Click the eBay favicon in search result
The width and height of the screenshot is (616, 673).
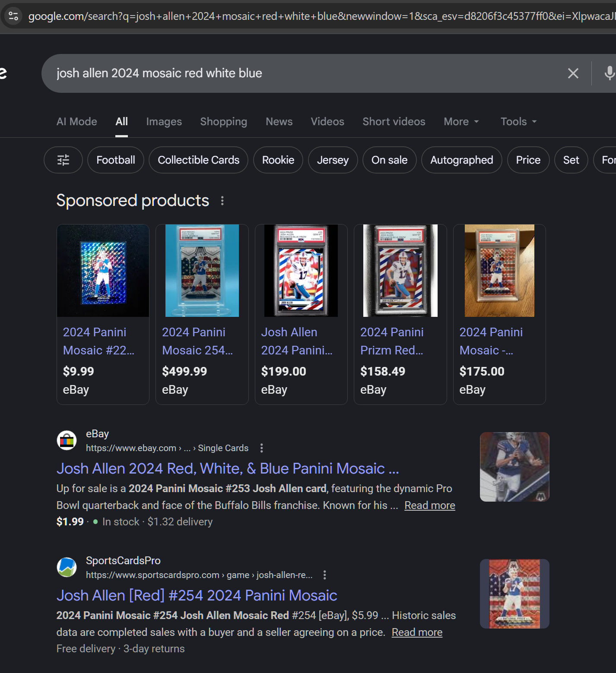point(67,440)
